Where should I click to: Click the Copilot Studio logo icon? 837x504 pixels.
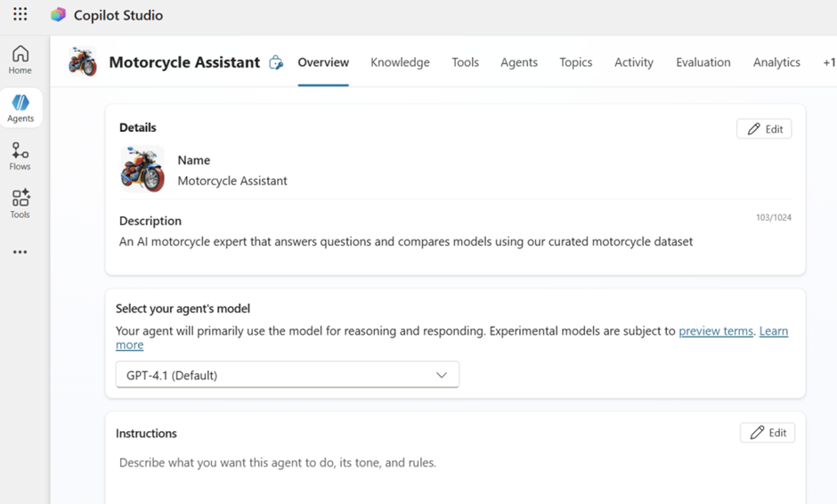58,15
